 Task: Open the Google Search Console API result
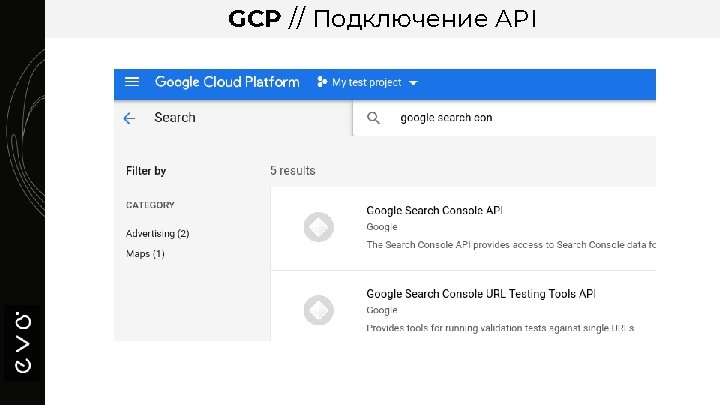(x=434, y=210)
